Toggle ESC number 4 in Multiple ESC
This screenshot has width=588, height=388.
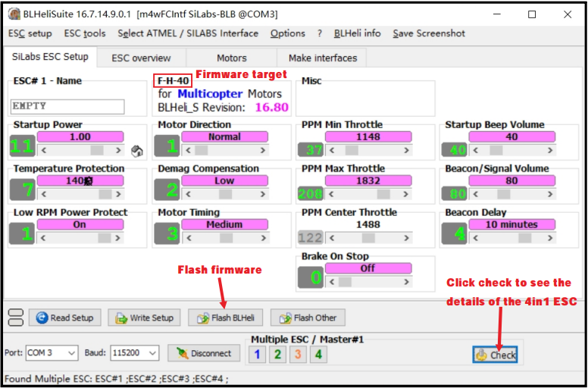pyautogui.click(x=318, y=354)
